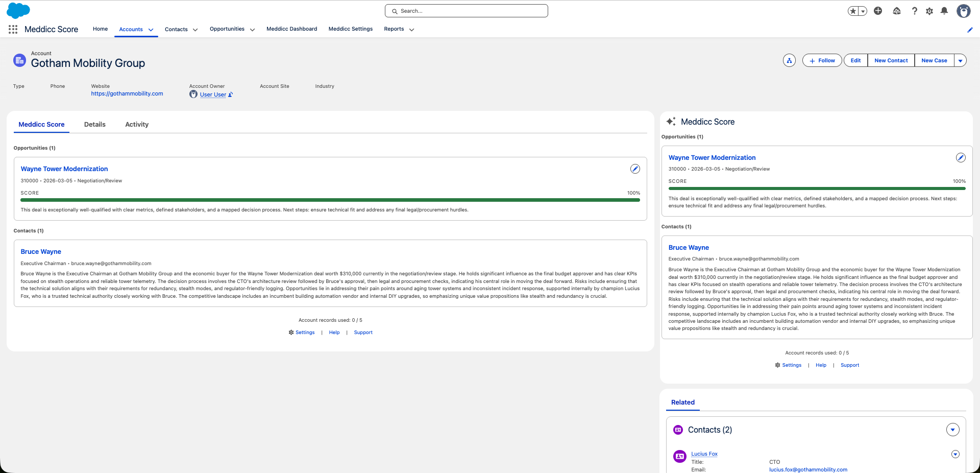Click the Gotham Mobility Group account title

(x=88, y=63)
